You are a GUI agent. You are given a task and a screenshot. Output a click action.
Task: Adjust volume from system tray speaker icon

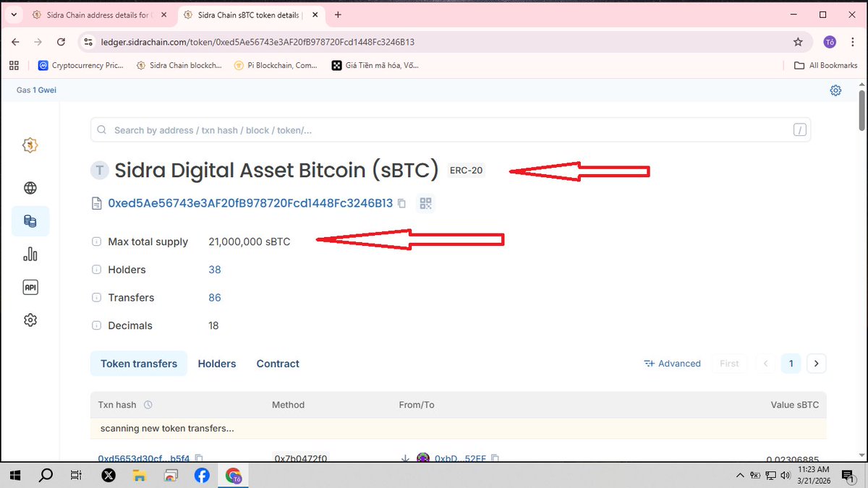click(786, 476)
